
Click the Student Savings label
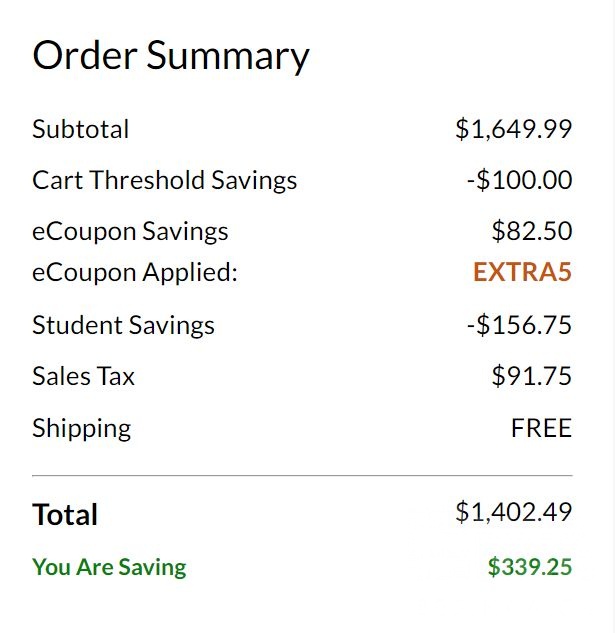click(123, 326)
